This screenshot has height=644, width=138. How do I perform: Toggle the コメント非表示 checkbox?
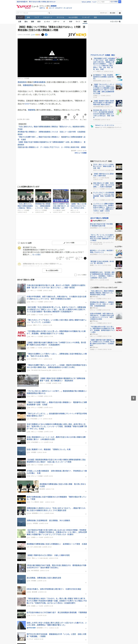[75, 275]
